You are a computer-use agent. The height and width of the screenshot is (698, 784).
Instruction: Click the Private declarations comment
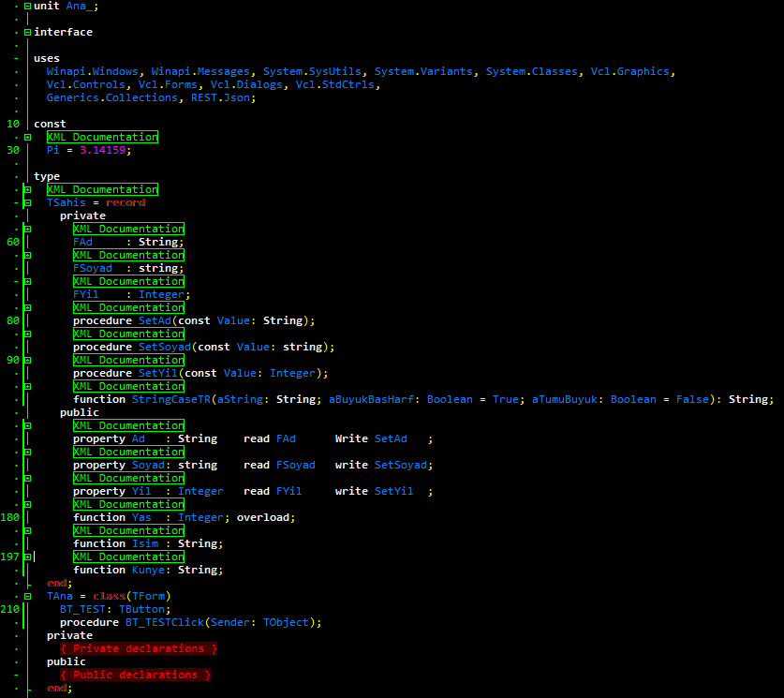[x=138, y=648]
